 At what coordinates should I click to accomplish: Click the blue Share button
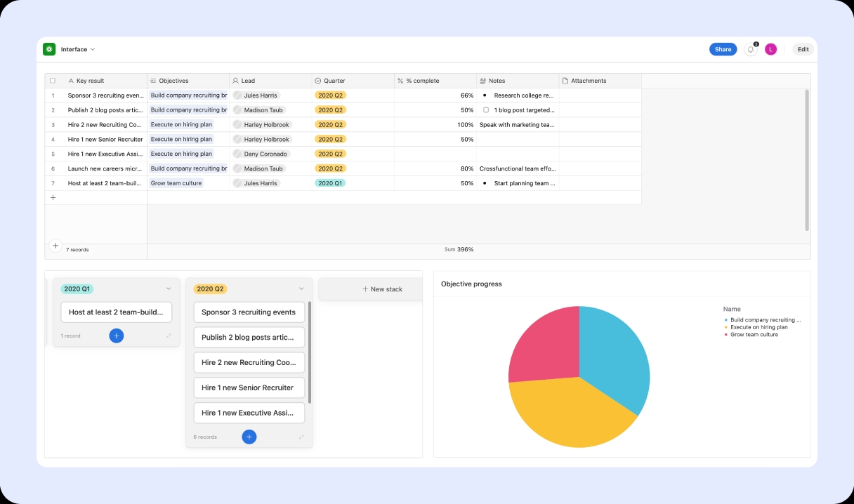(723, 49)
